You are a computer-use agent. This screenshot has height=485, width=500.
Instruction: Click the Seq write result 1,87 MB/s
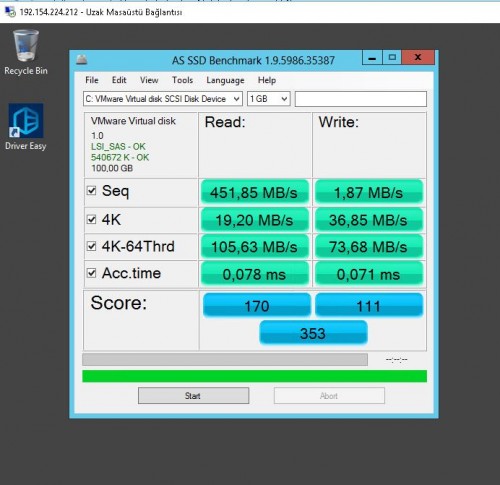pyautogui.click(x=369, y=192)
